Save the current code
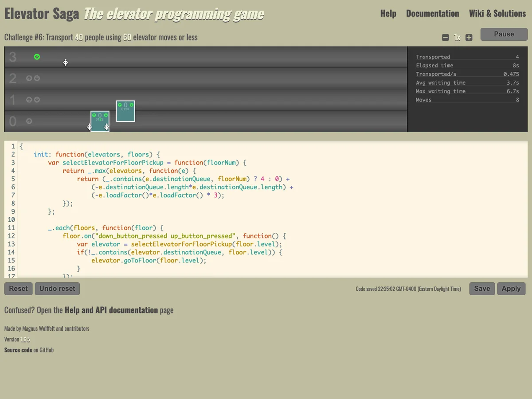Viewport: 532px width, 399px height. tap(482, 289)
